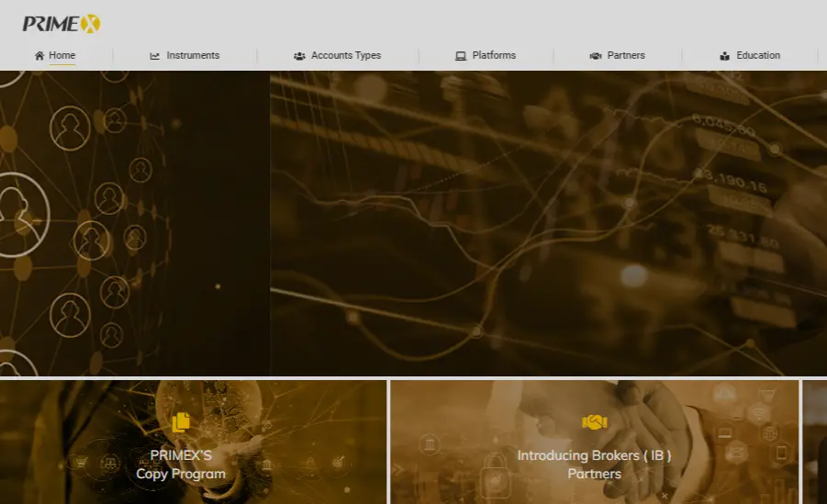Open the Home menu item

(62, 55)
